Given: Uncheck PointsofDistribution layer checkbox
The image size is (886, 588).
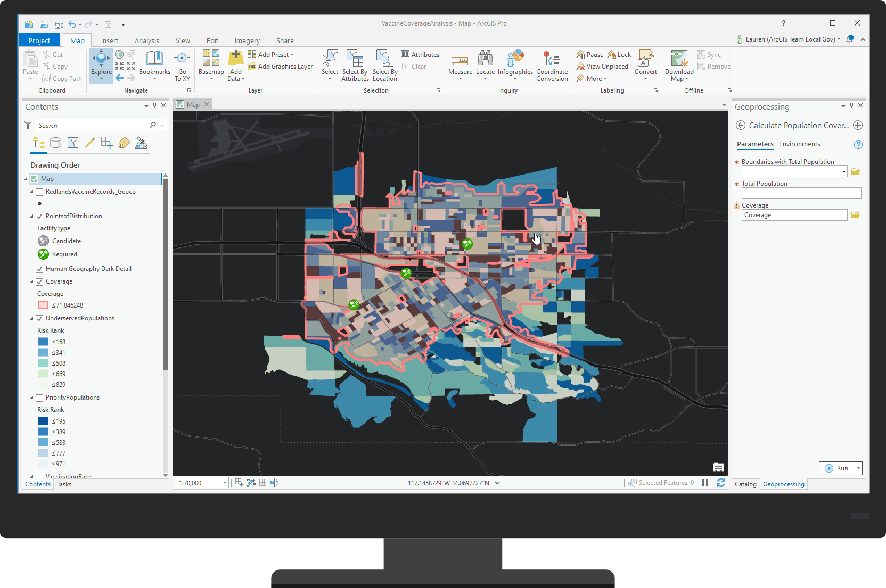Looking at the screenshot, I should coord(39,216).
